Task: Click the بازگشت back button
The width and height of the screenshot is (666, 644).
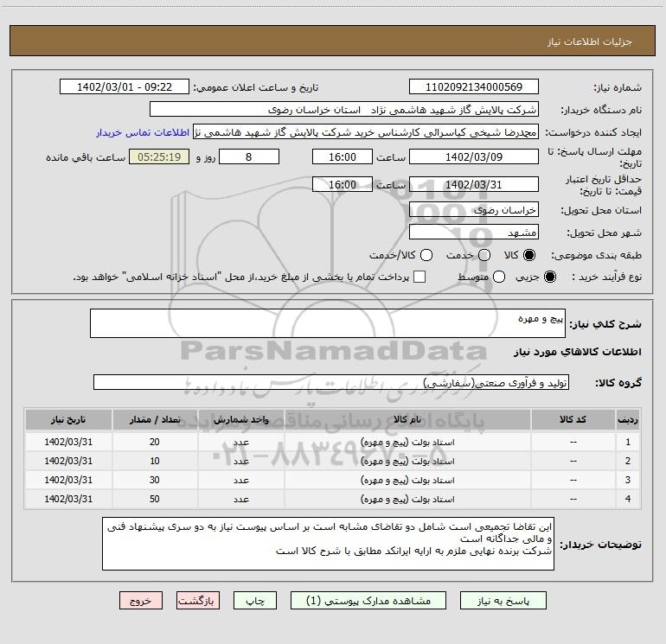Action: 198,601
